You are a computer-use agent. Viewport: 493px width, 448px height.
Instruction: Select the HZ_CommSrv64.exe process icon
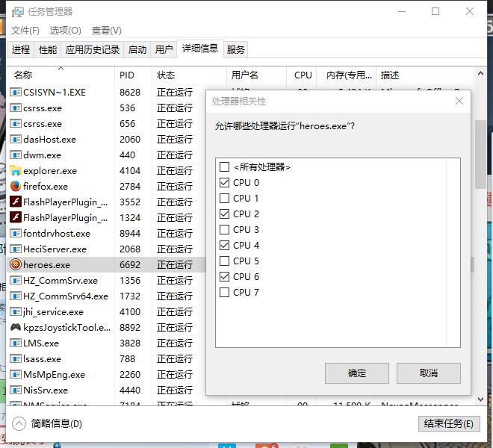(16, 296)
